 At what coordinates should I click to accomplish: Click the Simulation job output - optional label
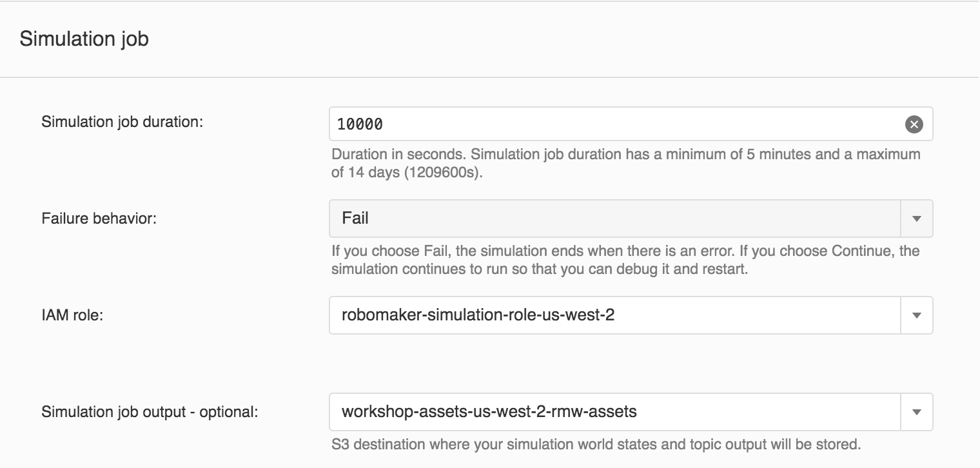click(x=150, y=412)
